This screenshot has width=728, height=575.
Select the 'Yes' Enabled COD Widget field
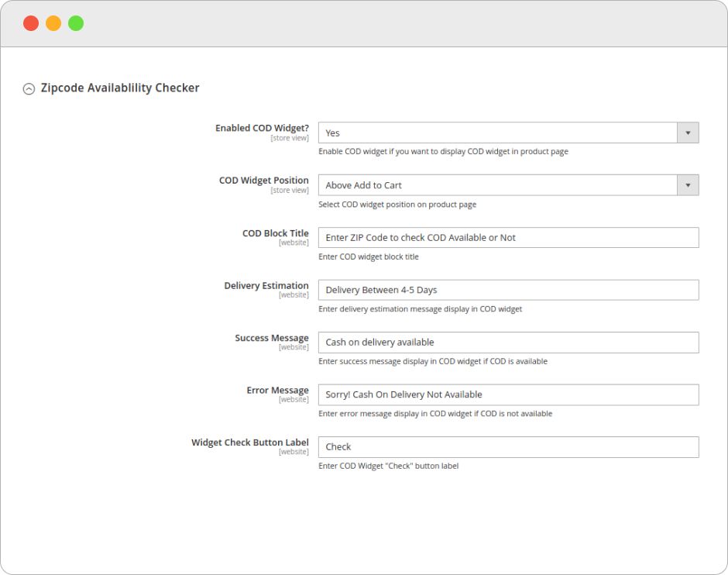pyautogui.click(x=497, y=133)
